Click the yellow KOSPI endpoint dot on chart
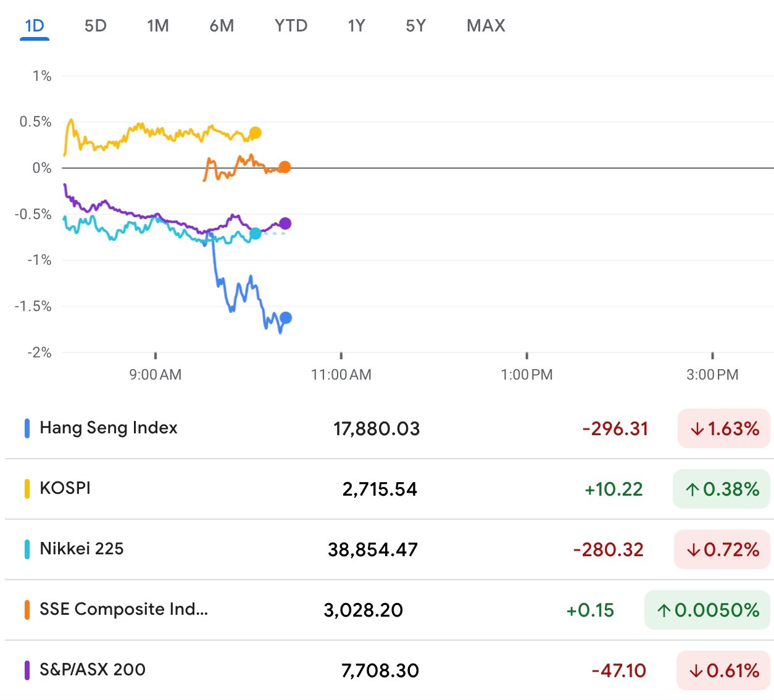The image size is (774, 700). (x=256, y=133)
